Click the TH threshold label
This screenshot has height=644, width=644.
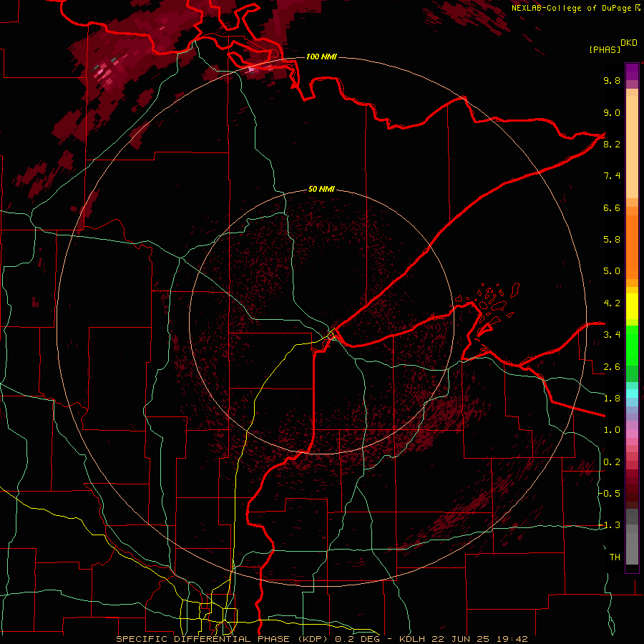[x=615, y=557]
